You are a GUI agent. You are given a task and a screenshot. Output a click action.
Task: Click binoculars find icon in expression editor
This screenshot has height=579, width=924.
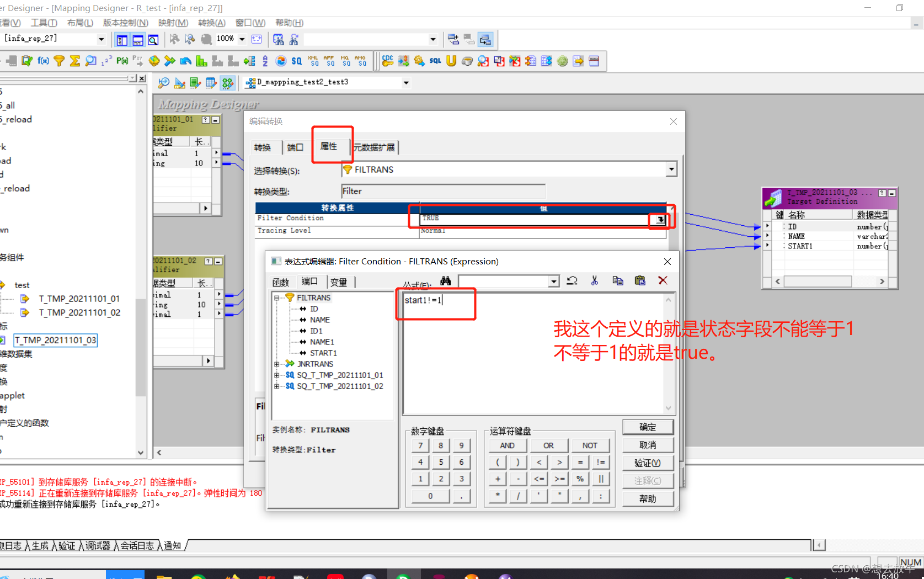(x=446, y=281)
